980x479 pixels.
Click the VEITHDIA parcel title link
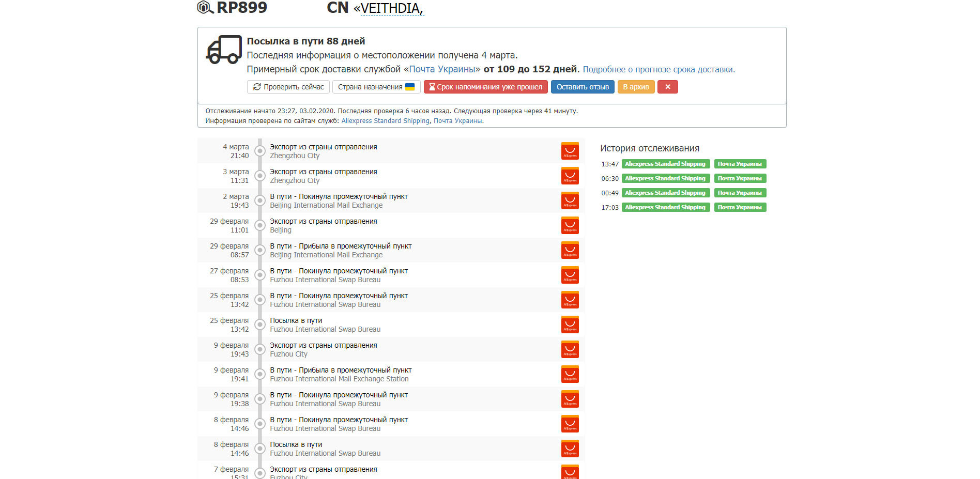click(x=392, y=8)
